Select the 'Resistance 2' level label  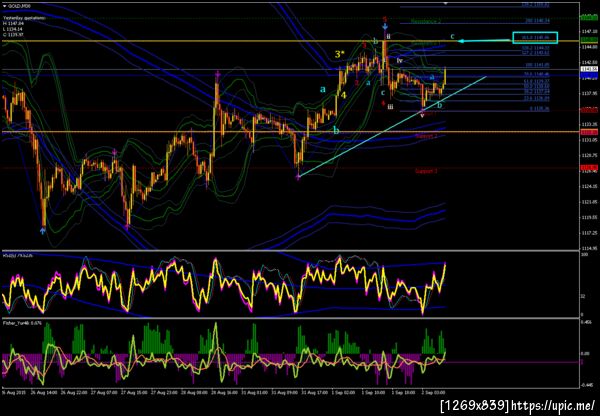[426, 21]
